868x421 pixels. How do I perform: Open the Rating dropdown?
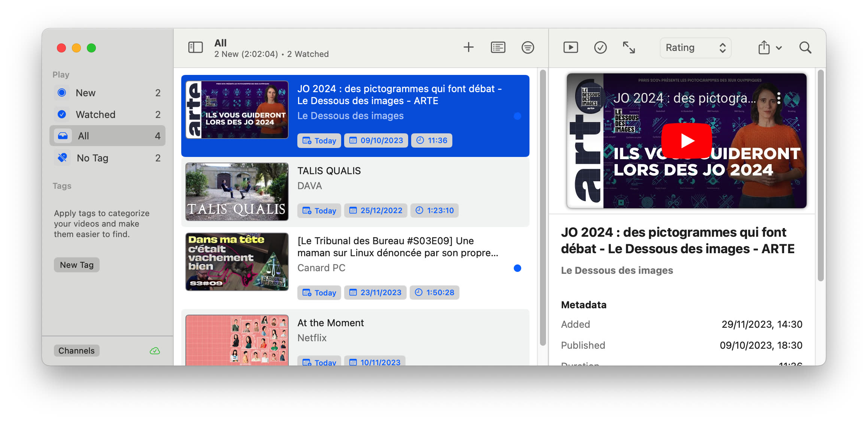(695, 48)
